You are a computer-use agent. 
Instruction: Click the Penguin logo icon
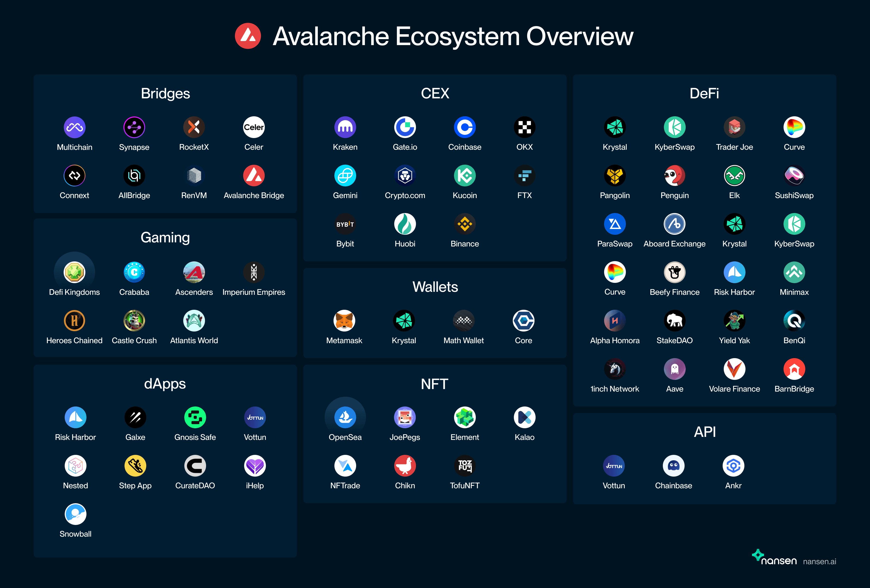click(675, 176)
